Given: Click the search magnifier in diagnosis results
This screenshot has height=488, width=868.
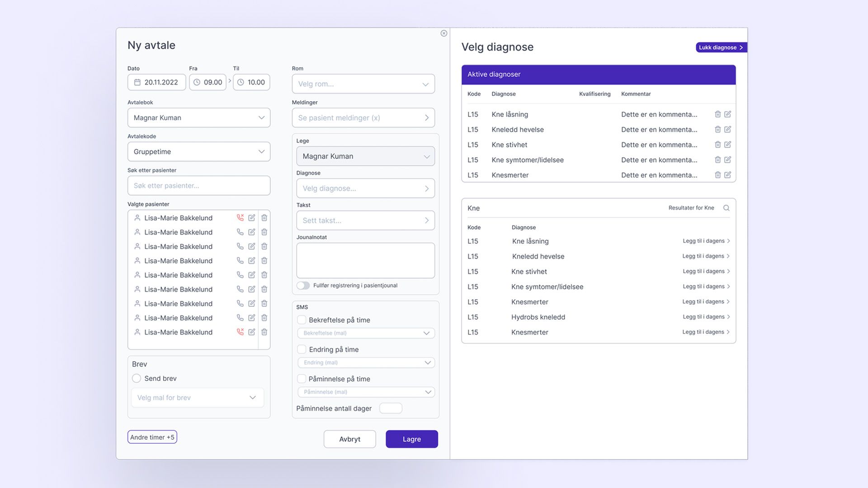Looking at the screenshot, I should point(726,208).
